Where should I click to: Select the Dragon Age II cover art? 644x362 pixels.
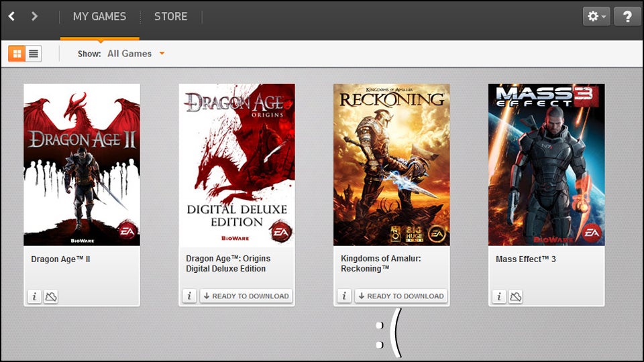(x=82, y=165)
